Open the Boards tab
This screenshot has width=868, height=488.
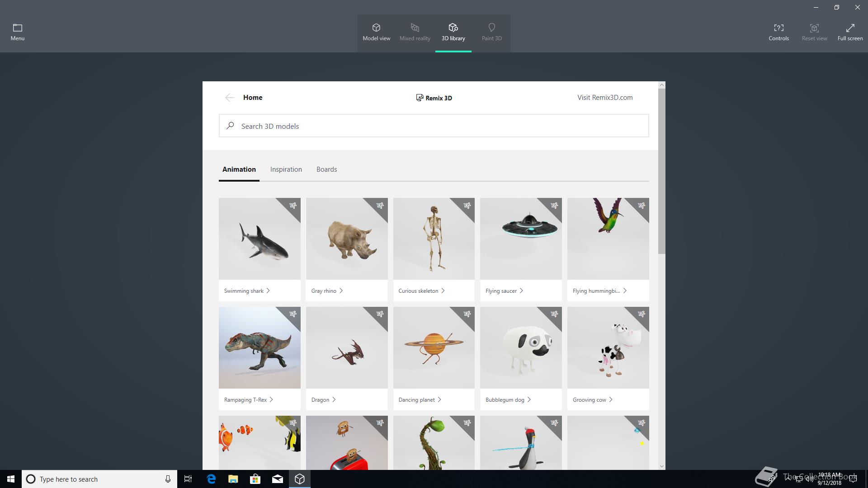point(326,169)
